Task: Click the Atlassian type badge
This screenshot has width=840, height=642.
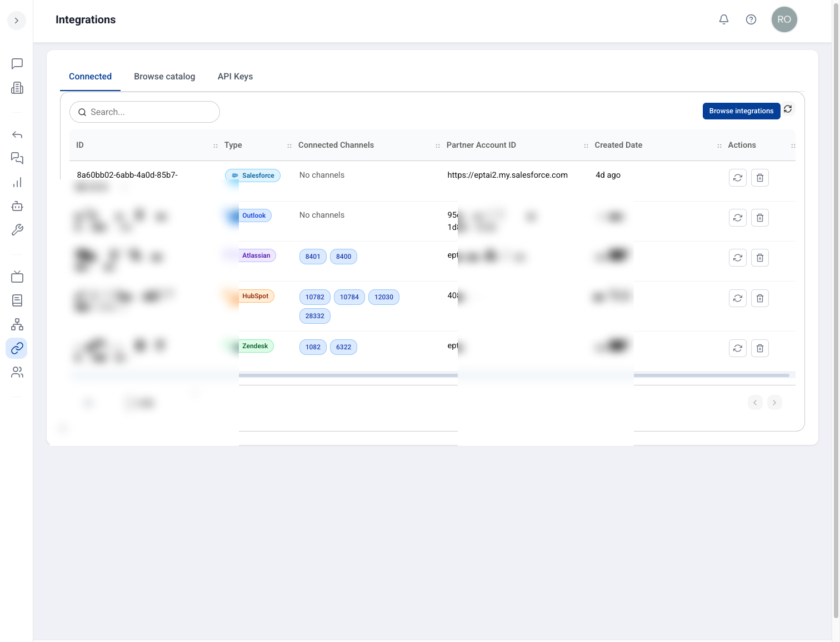Action: [x=251, y=255]
